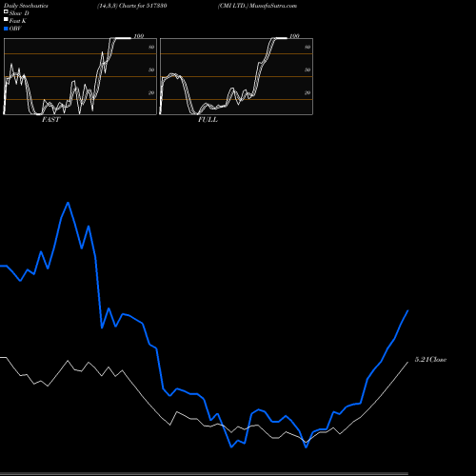
Task: Click the '5.21Close' price label
Action: 430,360
